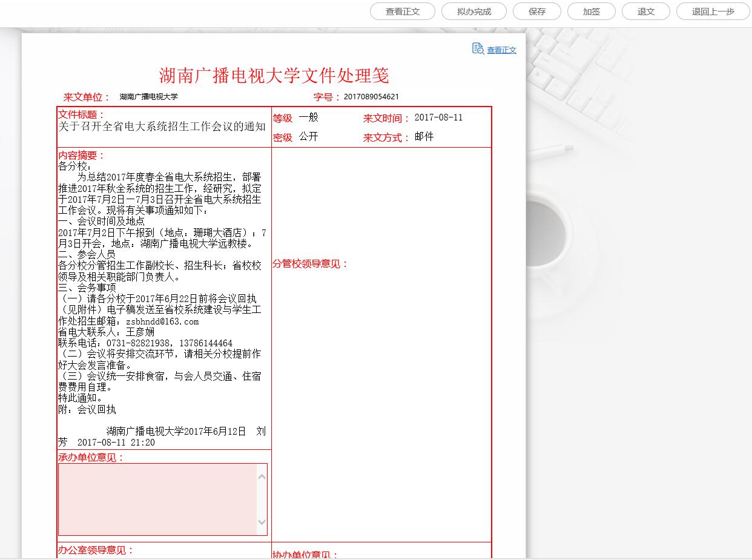Viewport: 752px width, 560px height.
Task: Click the up arrow of 承办单位意见 scrollbar
Action: [262, 476]
